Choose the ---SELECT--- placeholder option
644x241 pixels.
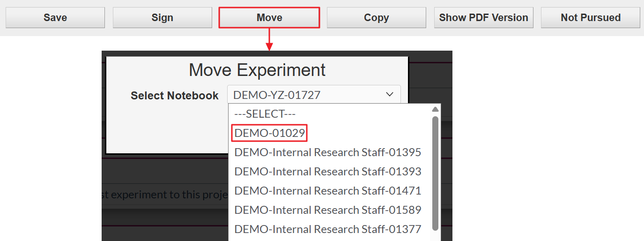(265, 114)
